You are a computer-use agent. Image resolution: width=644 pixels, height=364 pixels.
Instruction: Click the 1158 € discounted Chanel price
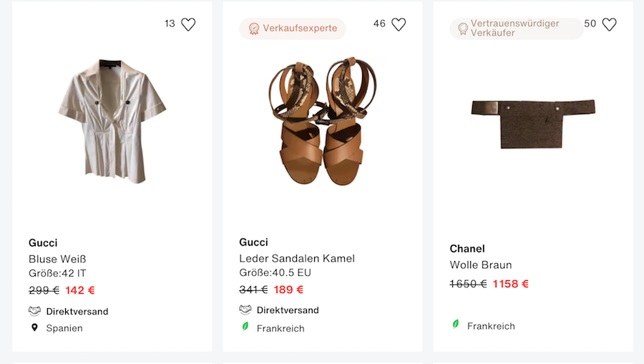[511, 284]
